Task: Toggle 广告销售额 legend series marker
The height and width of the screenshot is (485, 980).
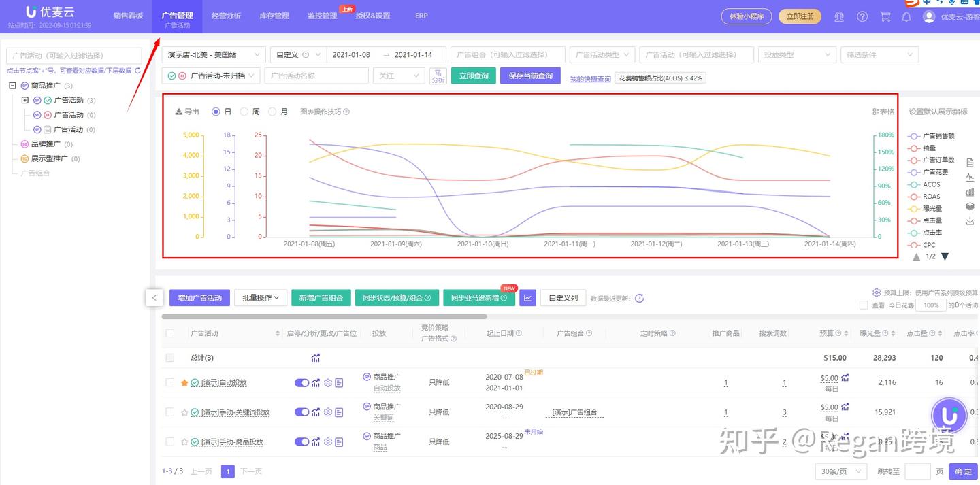Action: pyautogui.click(x=914, y=136)
